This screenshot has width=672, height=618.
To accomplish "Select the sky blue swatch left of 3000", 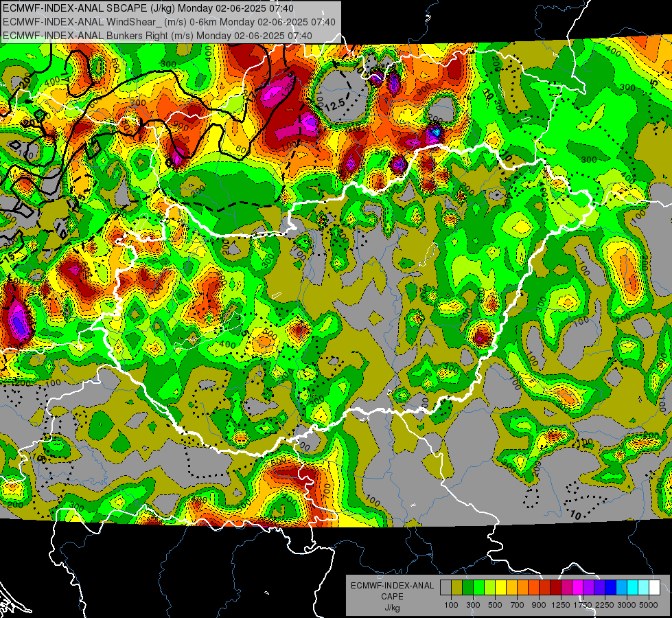I will (x=621, y=588).
